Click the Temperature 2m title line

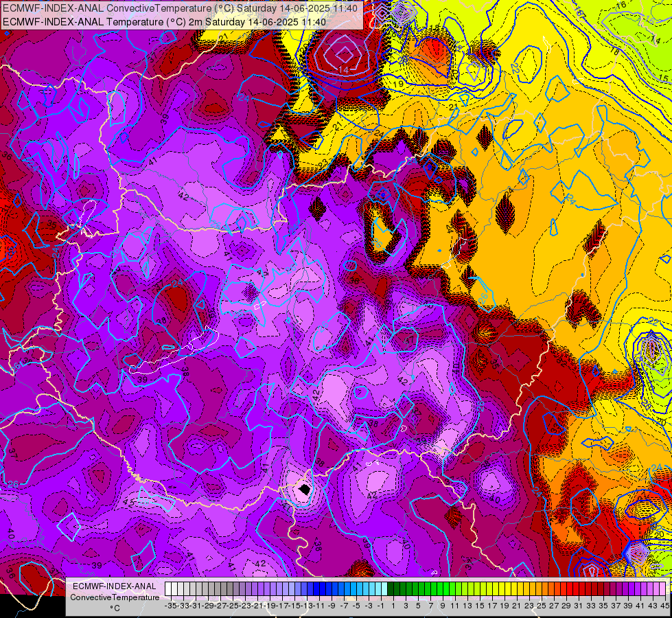click(x=164, y=22)
